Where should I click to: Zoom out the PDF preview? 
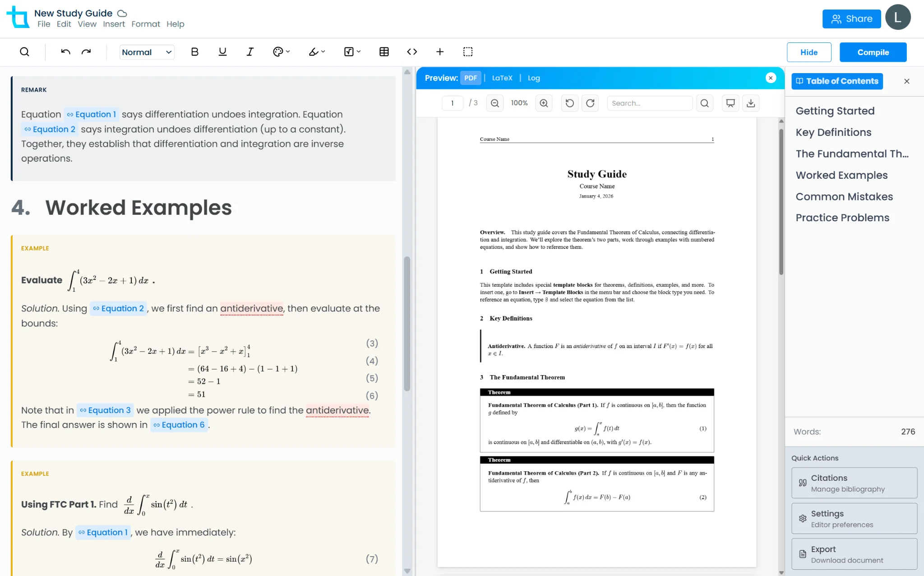494,103
